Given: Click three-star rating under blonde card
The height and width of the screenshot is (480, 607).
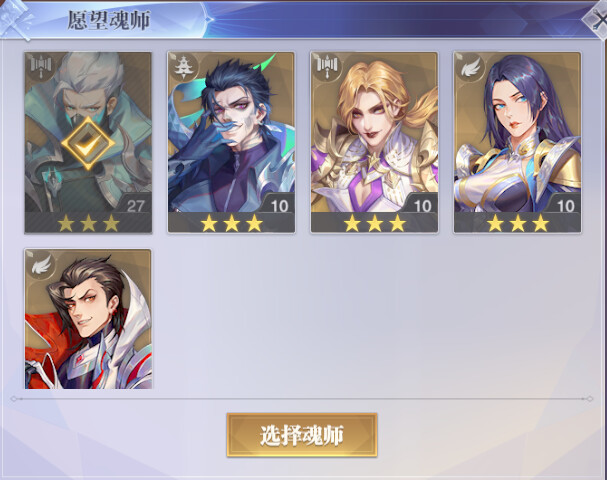Looking at the screenshot, I should 374,223.
